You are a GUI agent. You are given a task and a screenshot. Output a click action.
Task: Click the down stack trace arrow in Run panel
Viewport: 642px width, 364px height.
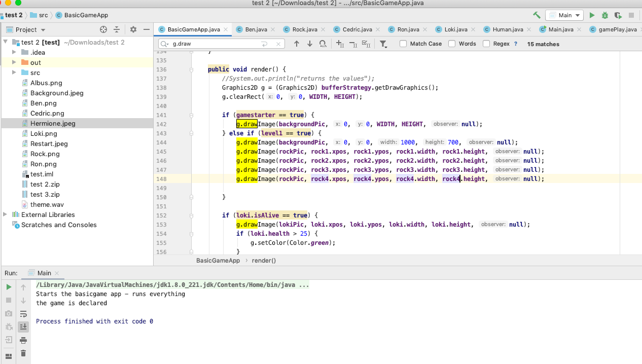pyautogui.click(x=23, y=301)
